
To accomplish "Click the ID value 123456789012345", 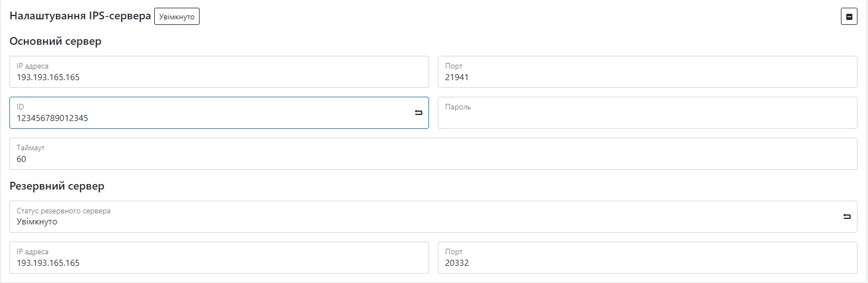I will point(53,118).
